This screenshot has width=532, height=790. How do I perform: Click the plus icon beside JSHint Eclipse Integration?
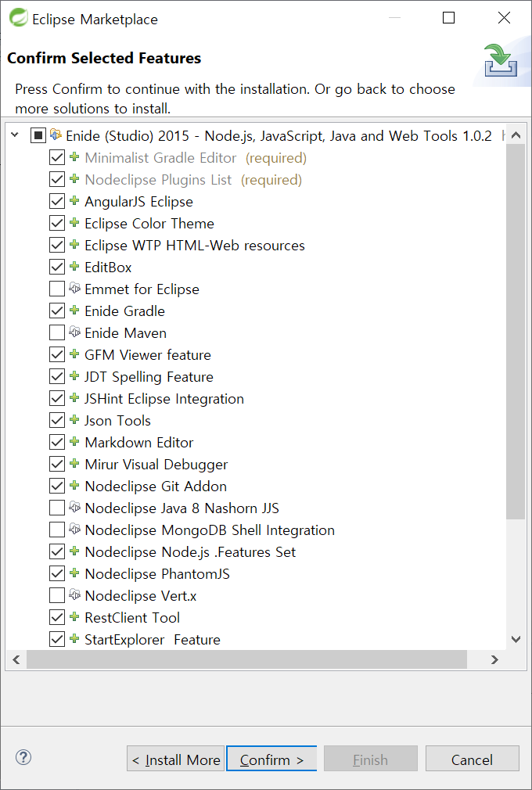click(74, 397)
